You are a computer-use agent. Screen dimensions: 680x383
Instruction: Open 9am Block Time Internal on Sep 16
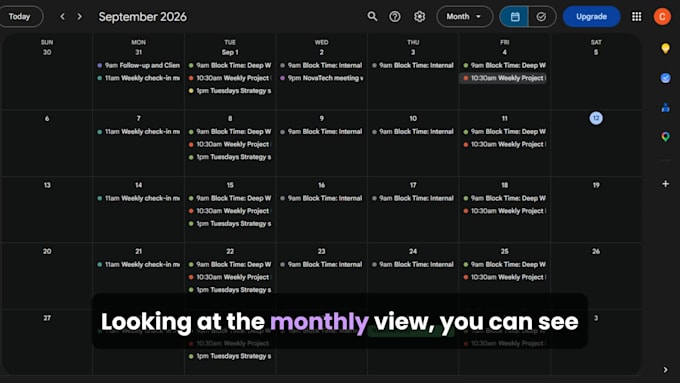point(321,198)
